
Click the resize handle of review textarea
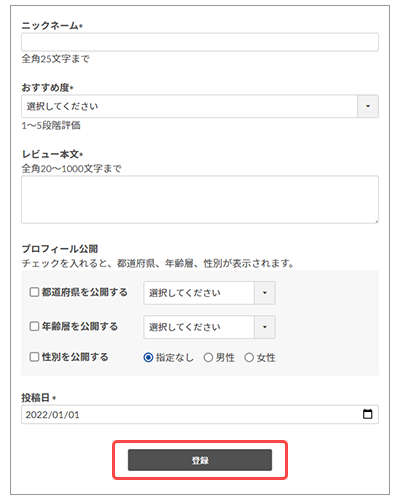376,221
